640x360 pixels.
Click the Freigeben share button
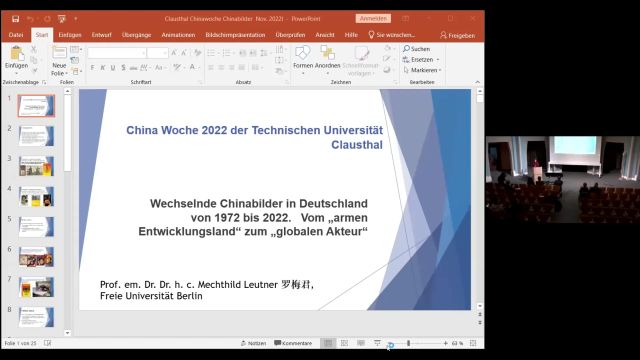458,36
